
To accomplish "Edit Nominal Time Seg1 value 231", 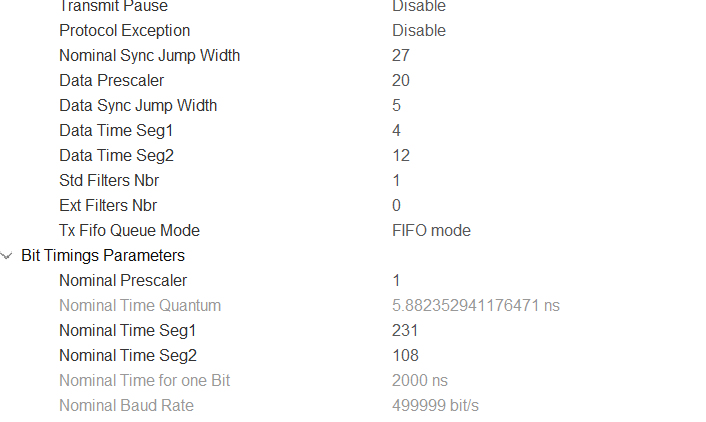I will [405, 331].
